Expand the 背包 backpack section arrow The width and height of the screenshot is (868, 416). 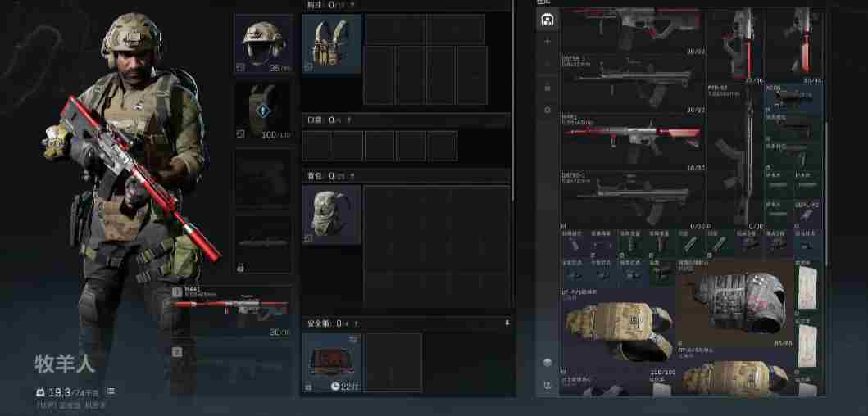point(352,176)
